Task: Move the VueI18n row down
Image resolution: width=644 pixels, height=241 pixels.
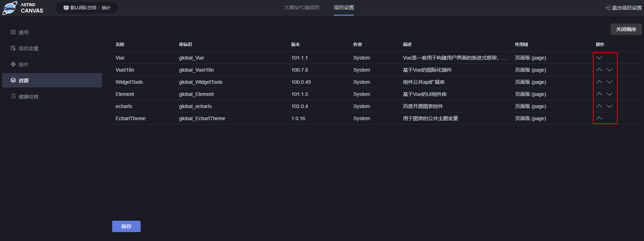Action: pos(609,70)
